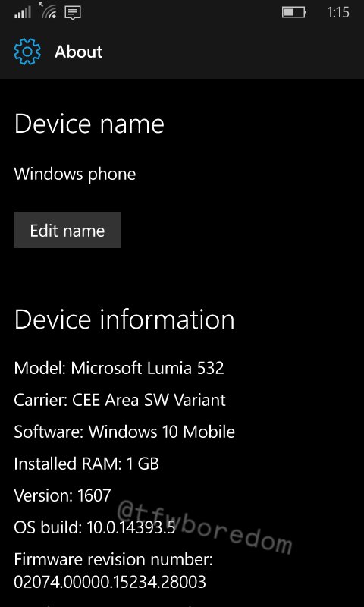Tap the battery indicator icon
The width and height of the screenshot is (364, 607).
pyautogui.click(x=294, y=13)
